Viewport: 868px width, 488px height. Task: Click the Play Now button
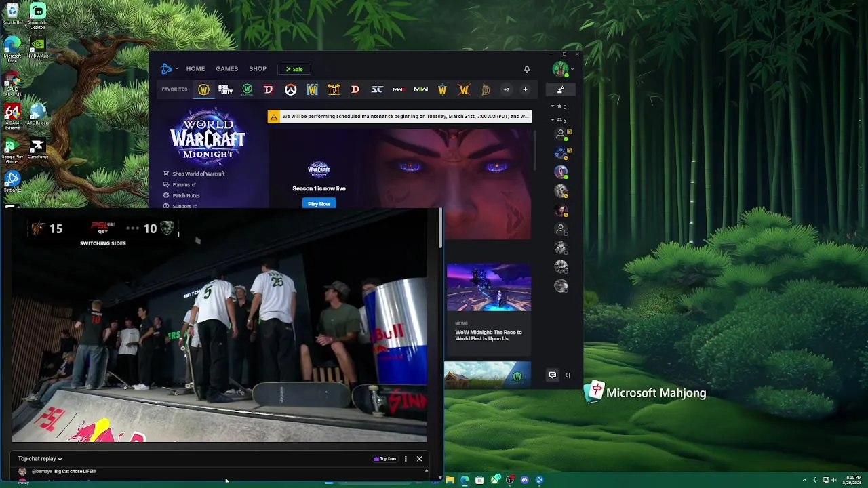point(319,203)
